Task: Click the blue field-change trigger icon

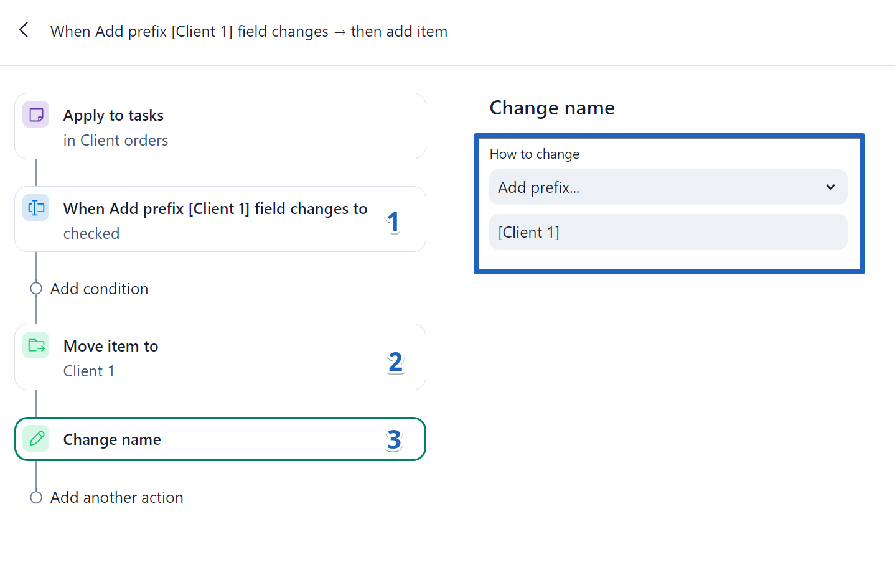Action: 36,208
